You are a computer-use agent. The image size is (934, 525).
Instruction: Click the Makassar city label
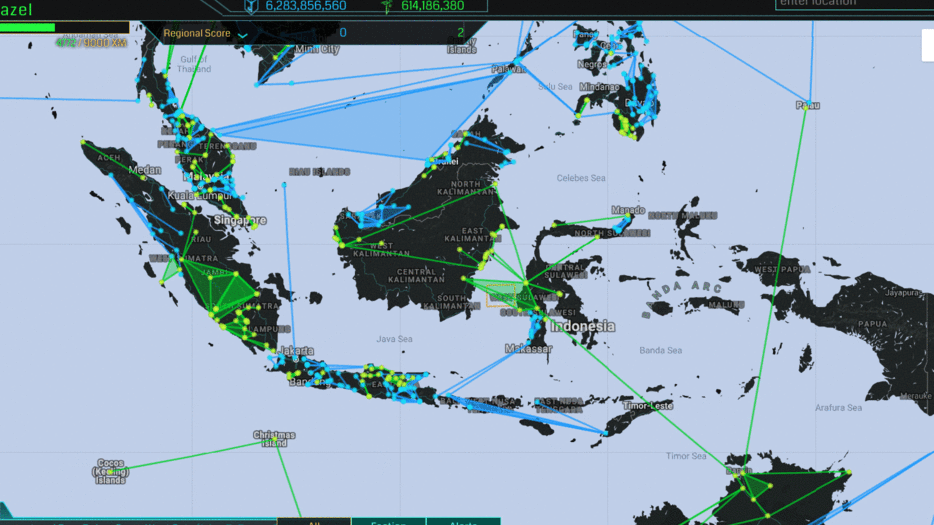(x=528, y=349)
